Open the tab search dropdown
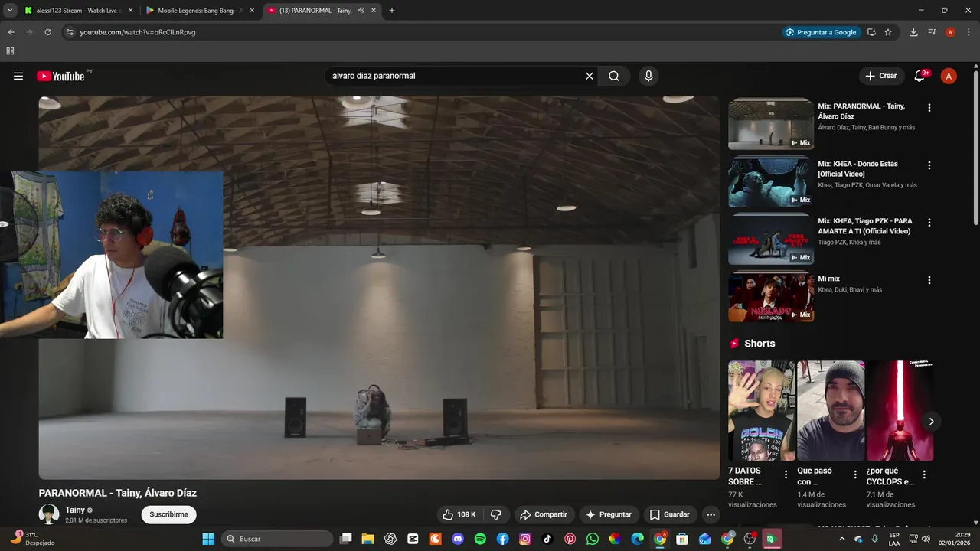Screen dimensions: 980x551 tap(10, 11)
